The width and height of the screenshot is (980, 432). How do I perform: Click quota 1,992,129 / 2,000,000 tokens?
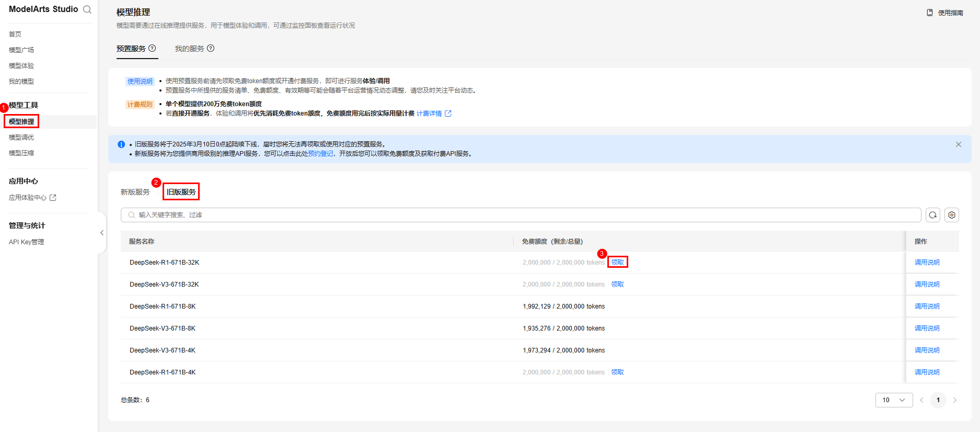pos(564,306)
